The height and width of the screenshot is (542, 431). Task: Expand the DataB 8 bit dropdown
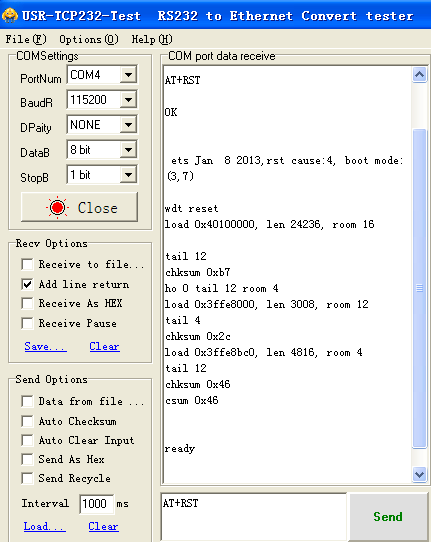[128, 150]
